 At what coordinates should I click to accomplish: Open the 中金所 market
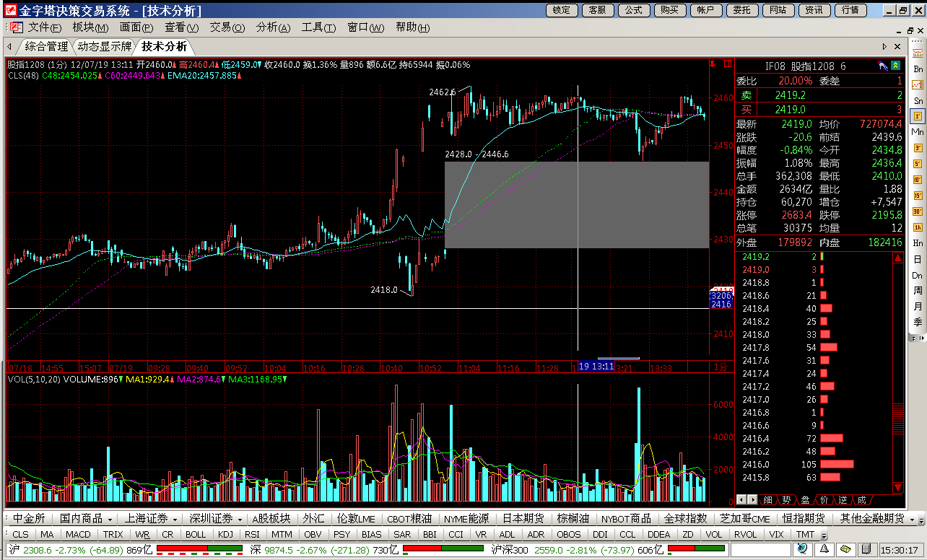point(29,518)
